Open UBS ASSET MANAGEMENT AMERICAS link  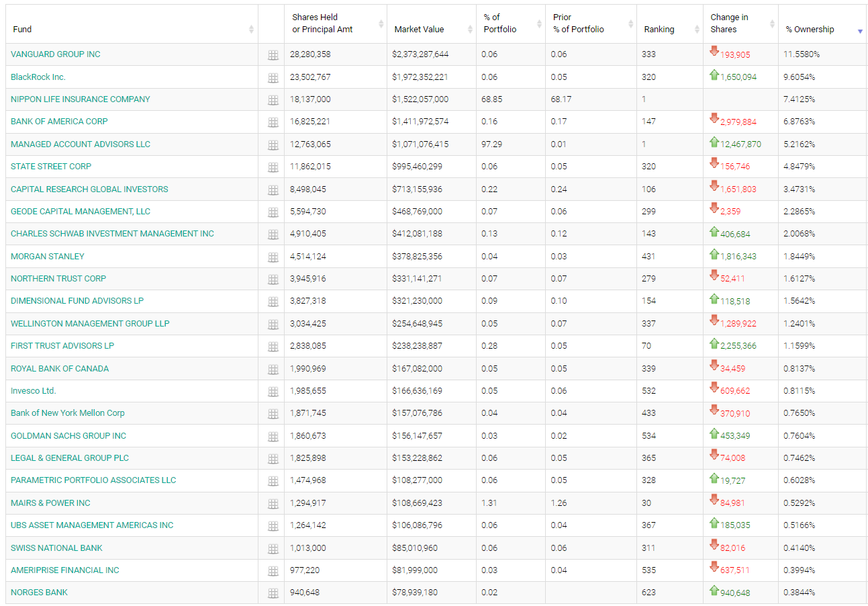click(x=92, y=525)
